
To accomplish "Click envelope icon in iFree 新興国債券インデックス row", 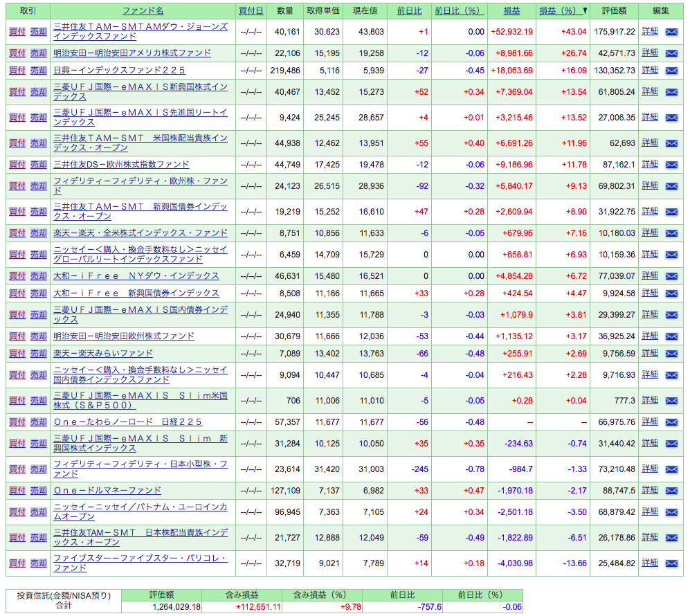I will click(x=671, y=294).
